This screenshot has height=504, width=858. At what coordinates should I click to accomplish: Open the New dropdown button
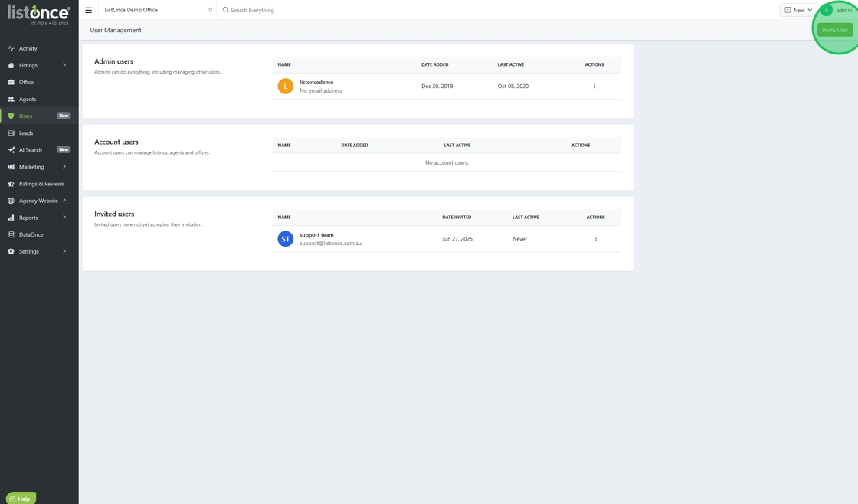[798, 10]
